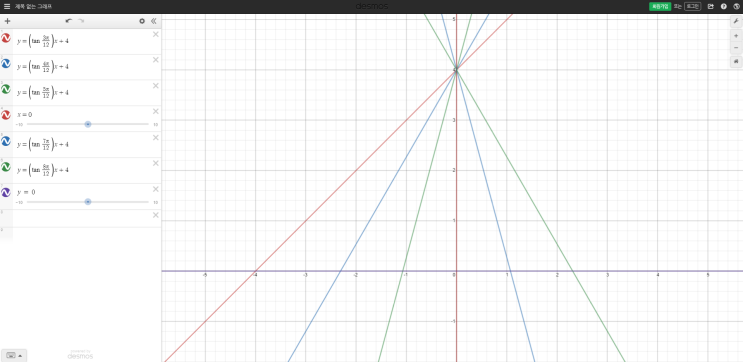Image resolution: width=743 pixels, height=362 pixels.
Task: Click the green 회원가입 sign-up button
Action: (660, 7)
